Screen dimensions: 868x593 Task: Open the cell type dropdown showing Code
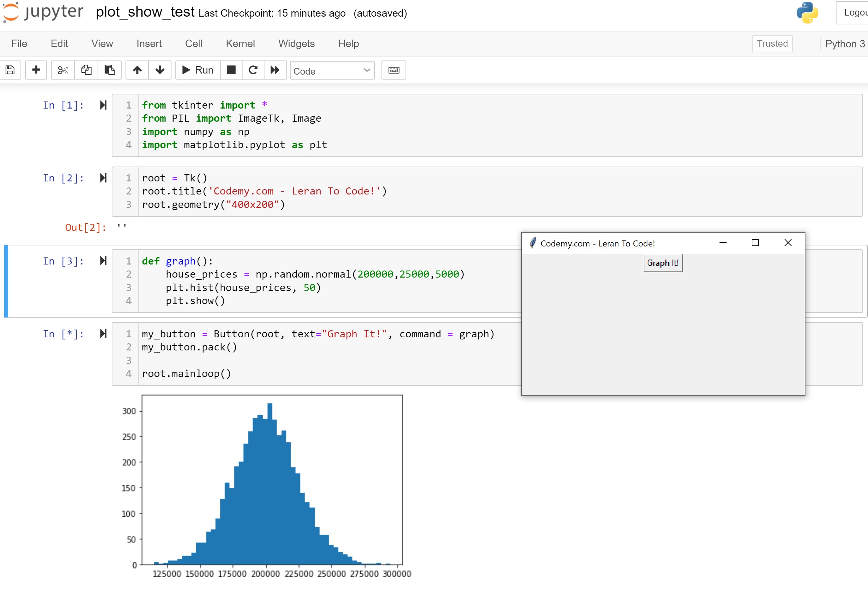coord(332,70)
